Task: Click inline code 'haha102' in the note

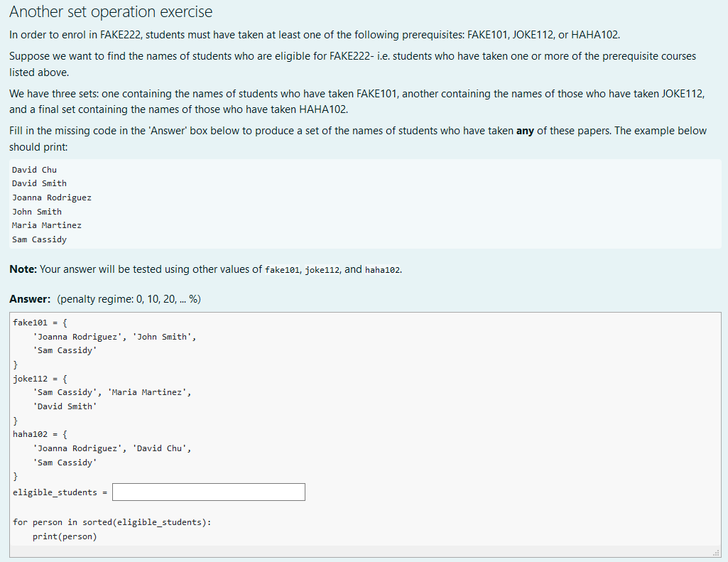Action: [x=382, y=270]
